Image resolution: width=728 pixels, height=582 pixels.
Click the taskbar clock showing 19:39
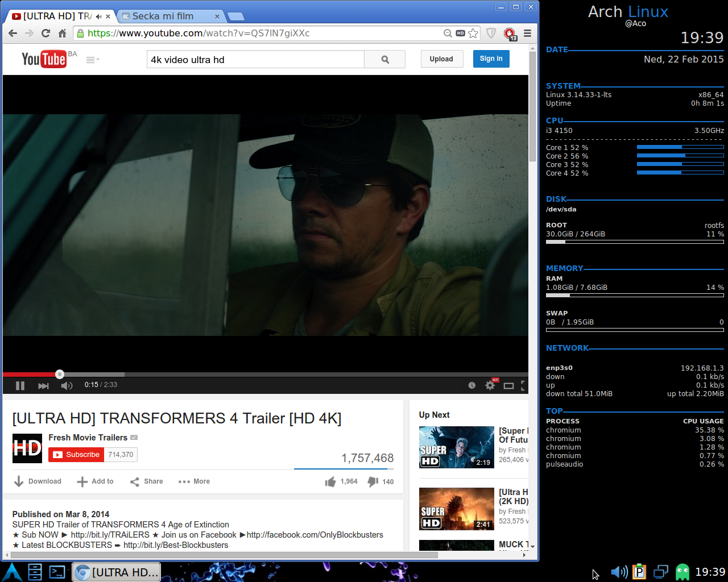pyautogui.click(x=710, y=572)
